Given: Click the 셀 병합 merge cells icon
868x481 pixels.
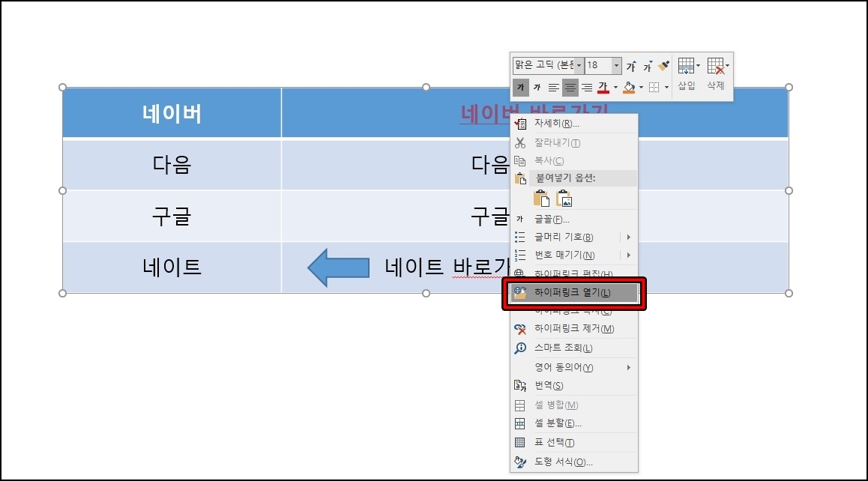Looking at the screenshot, I should click(519, 406).
